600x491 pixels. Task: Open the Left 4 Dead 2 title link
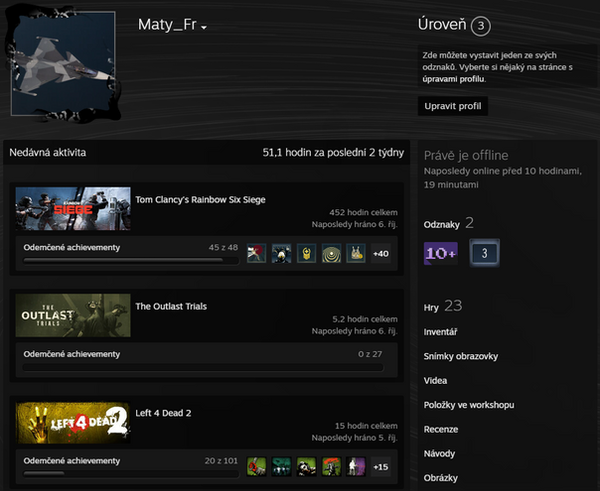163,413
